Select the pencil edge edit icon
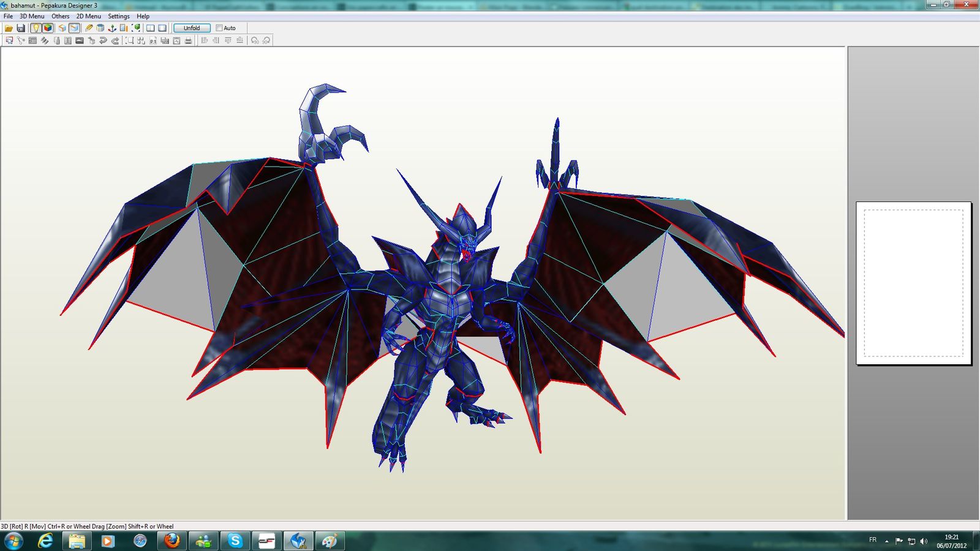This screenshot has height=551, width=980. click(x=89, y=28)
